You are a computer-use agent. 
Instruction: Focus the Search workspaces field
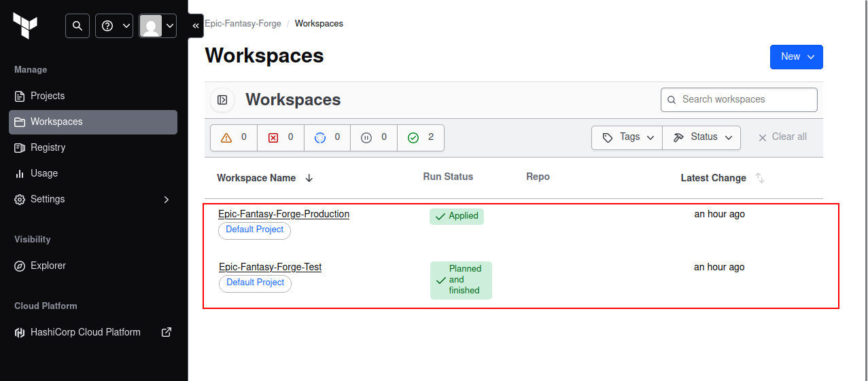pos(739,99)
